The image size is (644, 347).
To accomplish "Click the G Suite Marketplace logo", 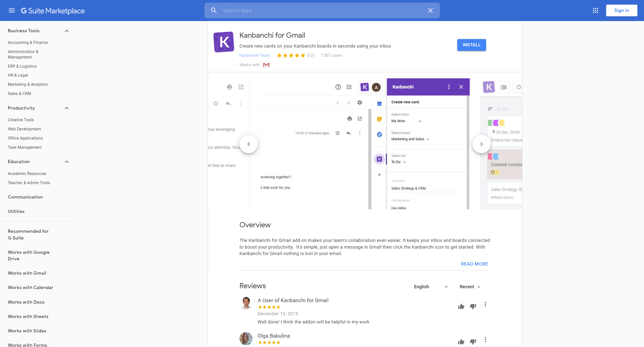I will (x=53, y=10).
